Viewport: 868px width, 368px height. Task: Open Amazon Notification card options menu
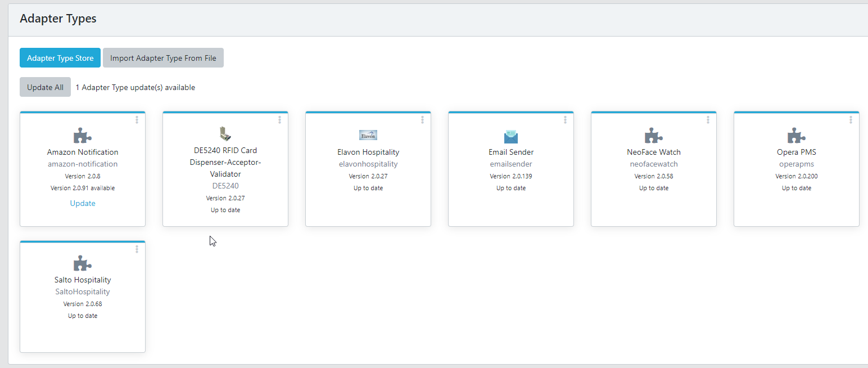click(x=137, y=120)
